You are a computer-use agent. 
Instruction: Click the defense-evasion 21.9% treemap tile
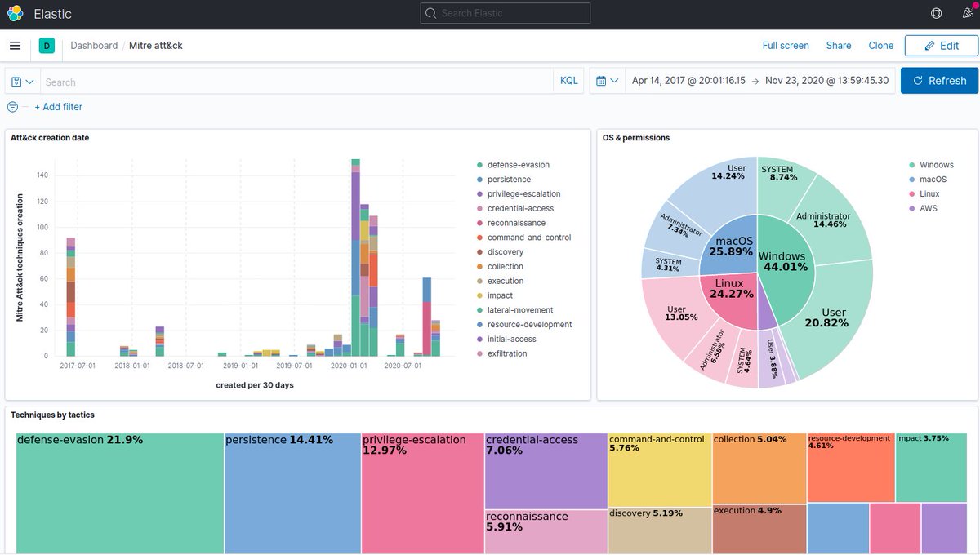[x=120, y=493]
